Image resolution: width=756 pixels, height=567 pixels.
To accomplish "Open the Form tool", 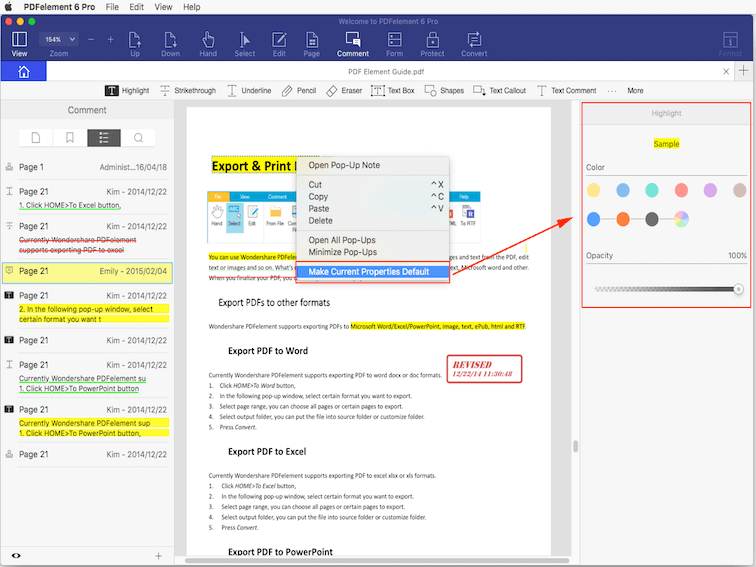I will click(394, 44).
